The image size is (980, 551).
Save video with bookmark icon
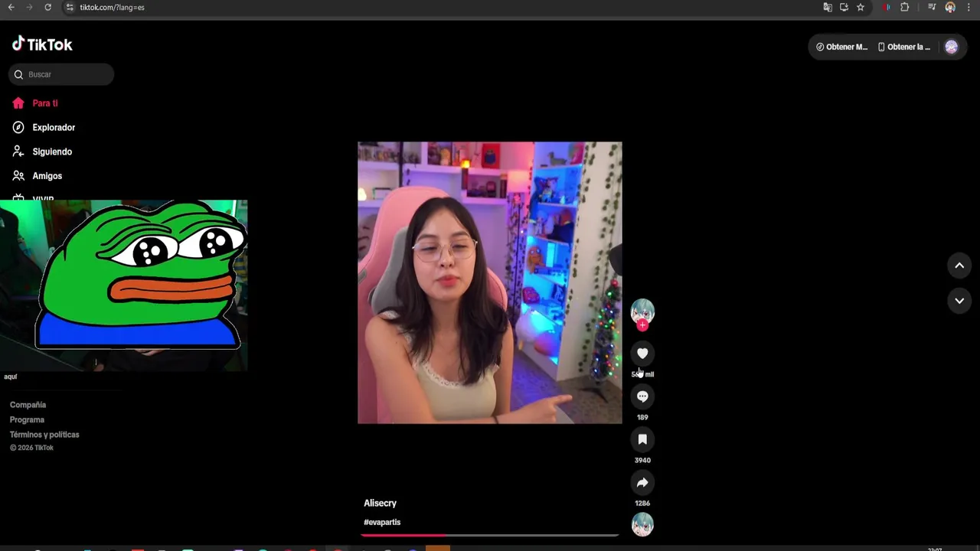coord(642,439)
